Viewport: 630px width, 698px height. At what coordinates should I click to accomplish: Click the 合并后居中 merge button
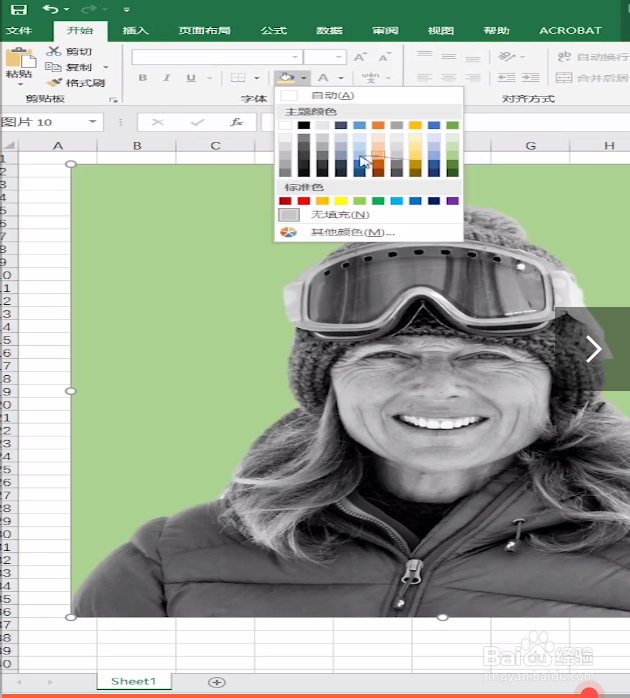click(593, 78)
